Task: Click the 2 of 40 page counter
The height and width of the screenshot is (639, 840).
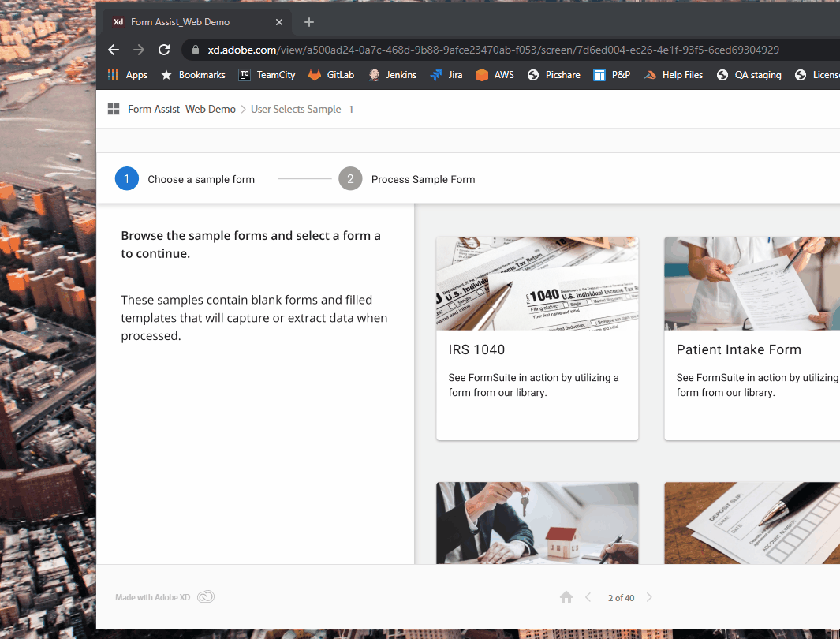Action: (621, 598)
